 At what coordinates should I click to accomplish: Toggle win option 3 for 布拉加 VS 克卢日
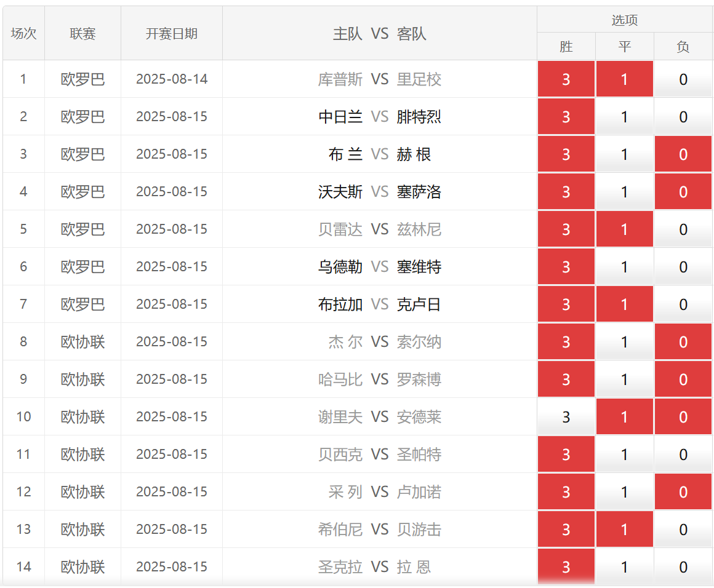566,304
